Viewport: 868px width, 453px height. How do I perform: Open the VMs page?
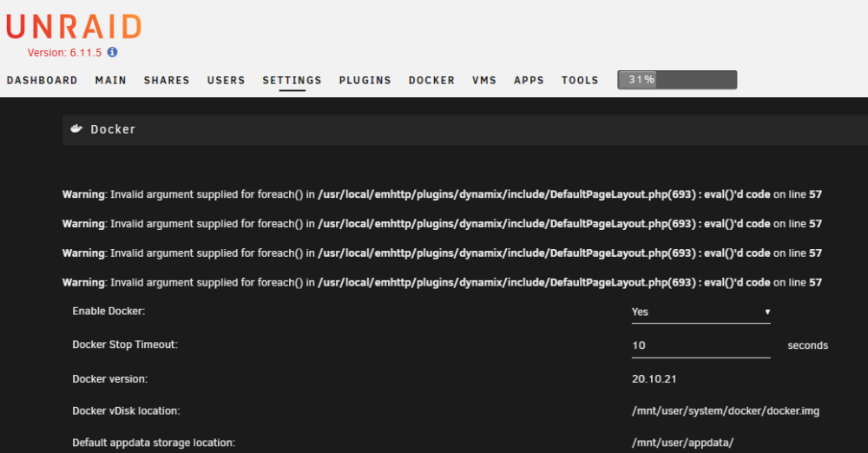pyautogui.click(x=484, y=81)
